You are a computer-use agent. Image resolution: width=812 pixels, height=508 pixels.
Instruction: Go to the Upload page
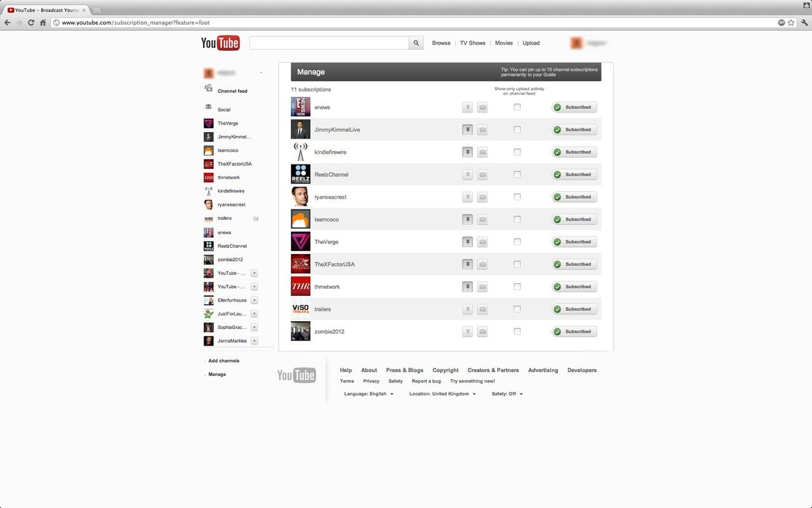(x=531, y=43)
